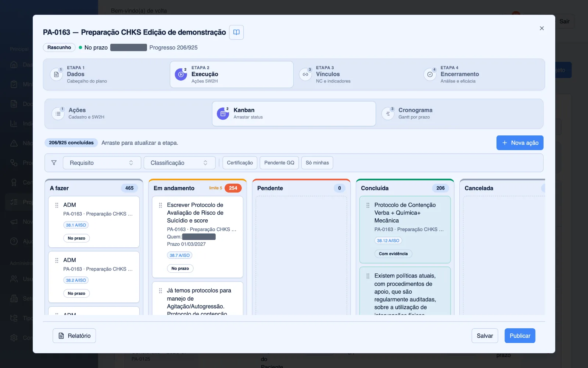Open Etapa 3 Vínculos step
Screen dimensions: 588x368
click(356, 74)
